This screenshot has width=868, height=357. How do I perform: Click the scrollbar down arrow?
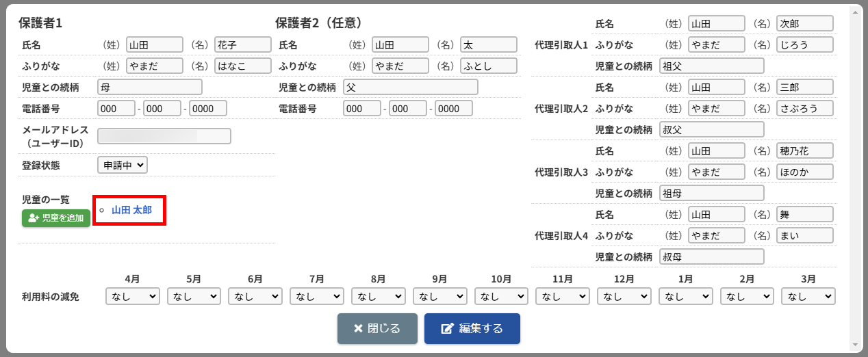tap(855, 344)
